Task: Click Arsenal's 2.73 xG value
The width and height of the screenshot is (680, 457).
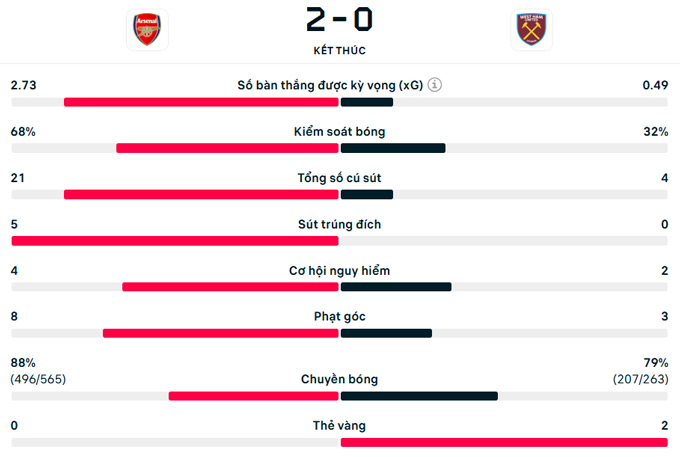Action: (23, 86)
